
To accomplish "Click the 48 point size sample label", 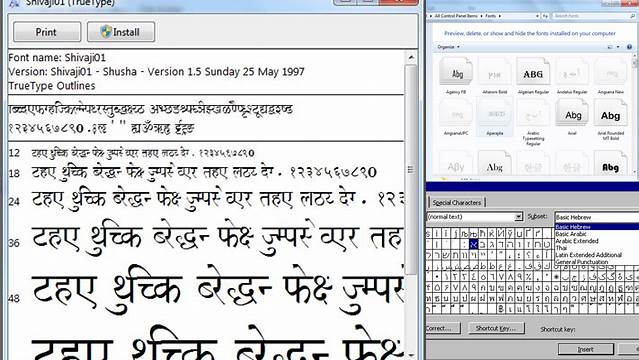I will tap(14, 298).
